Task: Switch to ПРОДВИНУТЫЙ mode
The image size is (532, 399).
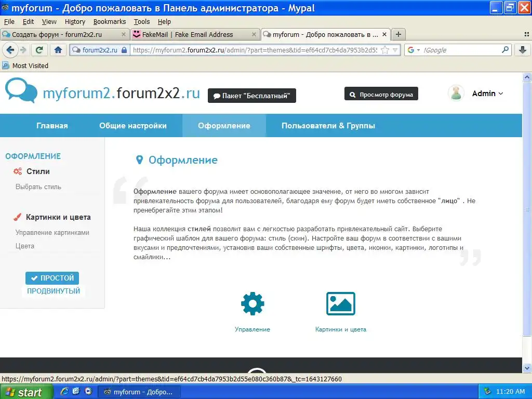Action: 54,291
